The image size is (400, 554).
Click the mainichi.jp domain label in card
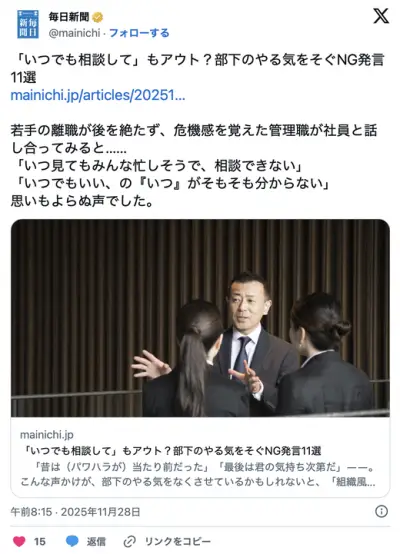tap(47, 435)
